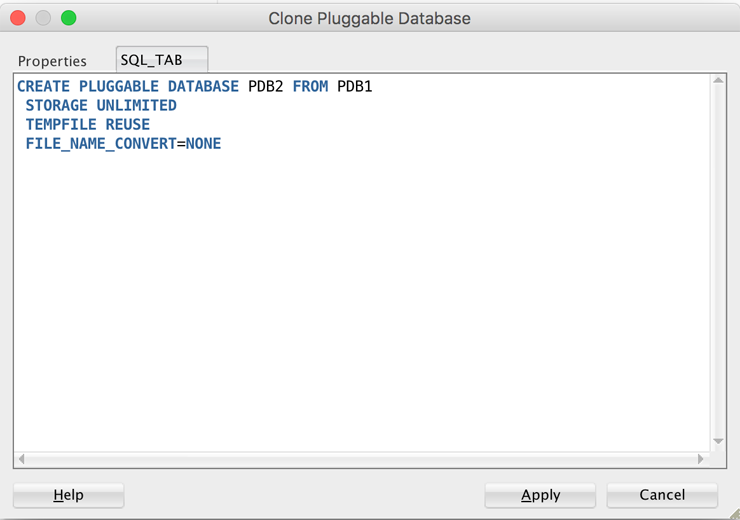Click the STORAGE UNLIMITED line

(101, 106)
